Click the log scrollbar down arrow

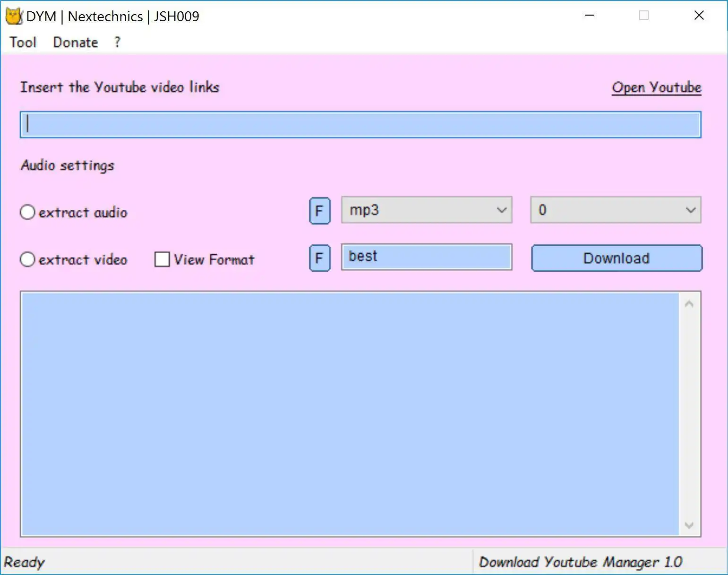689,525
